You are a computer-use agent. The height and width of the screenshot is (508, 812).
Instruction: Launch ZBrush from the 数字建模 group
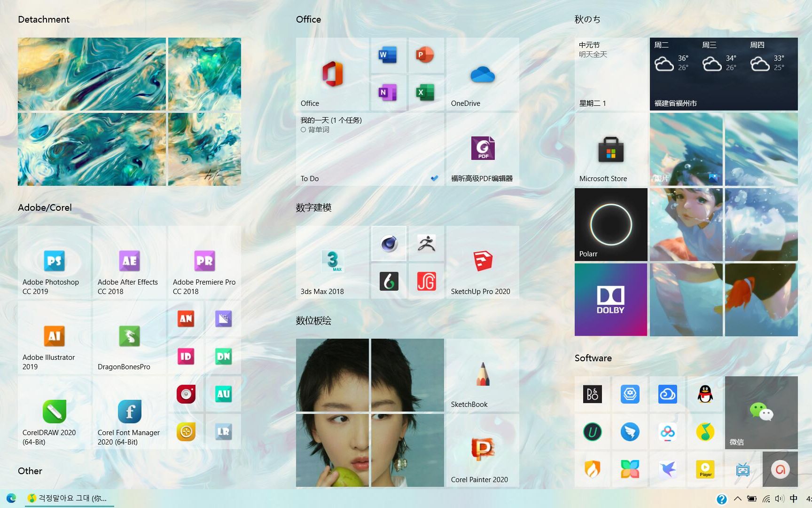[x=426, y=244]
